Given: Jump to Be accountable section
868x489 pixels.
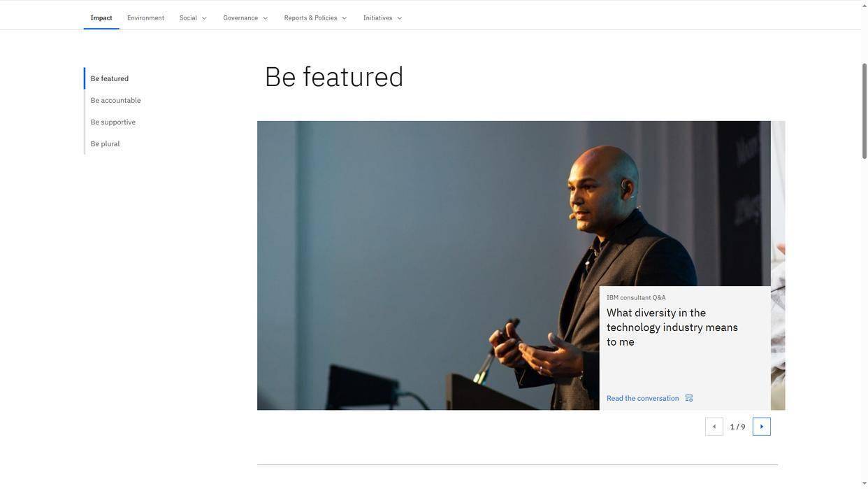Looking at the screenshot, I should (x=115, y=100).
